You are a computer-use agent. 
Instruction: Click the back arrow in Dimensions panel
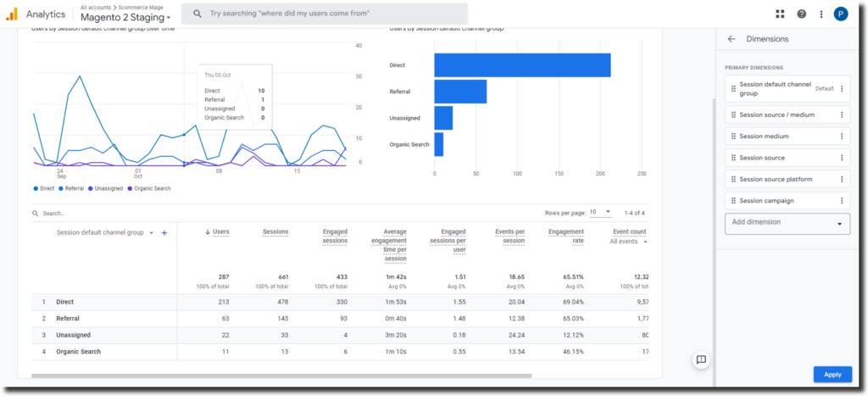[732, 39]
